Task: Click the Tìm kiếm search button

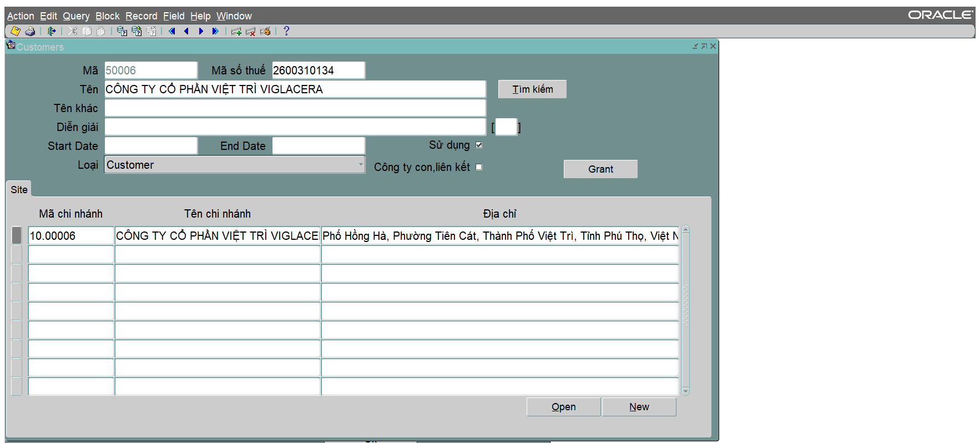Action: [532, 89]
